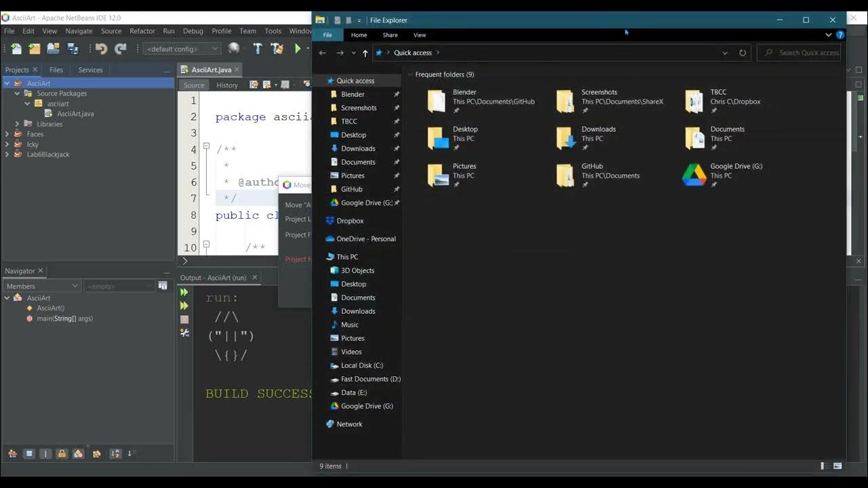The height and width of the screenshot is (488, 868).
Task: Open Debug menu in NetBeans
Action: tap(193, 30)
